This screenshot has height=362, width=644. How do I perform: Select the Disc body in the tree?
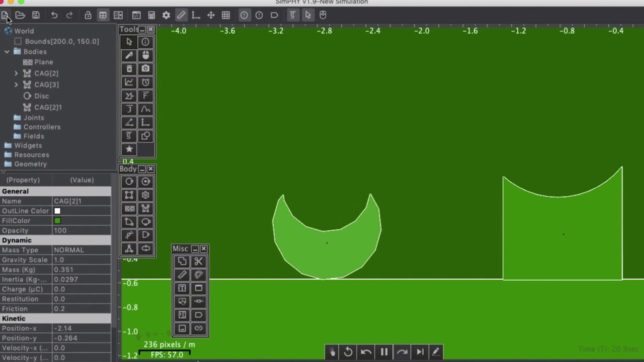(41, 96)
